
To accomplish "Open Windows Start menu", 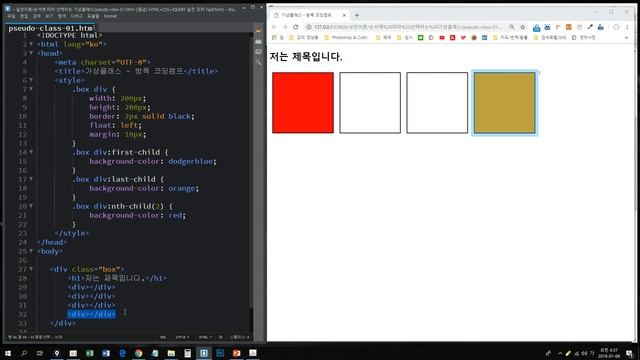I will pos(8,353).
